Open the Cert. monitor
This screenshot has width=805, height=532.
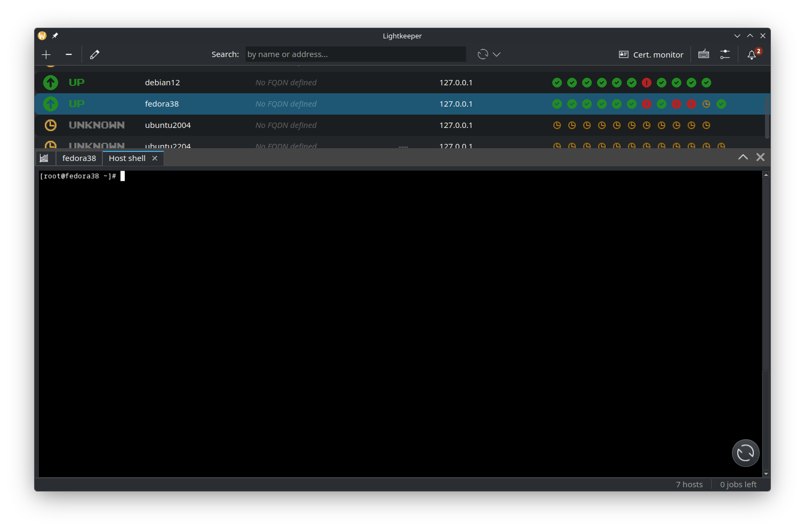click(651, 54)
